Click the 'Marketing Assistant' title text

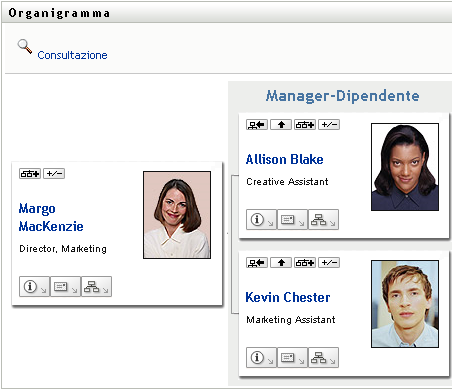tap(291, 320)
